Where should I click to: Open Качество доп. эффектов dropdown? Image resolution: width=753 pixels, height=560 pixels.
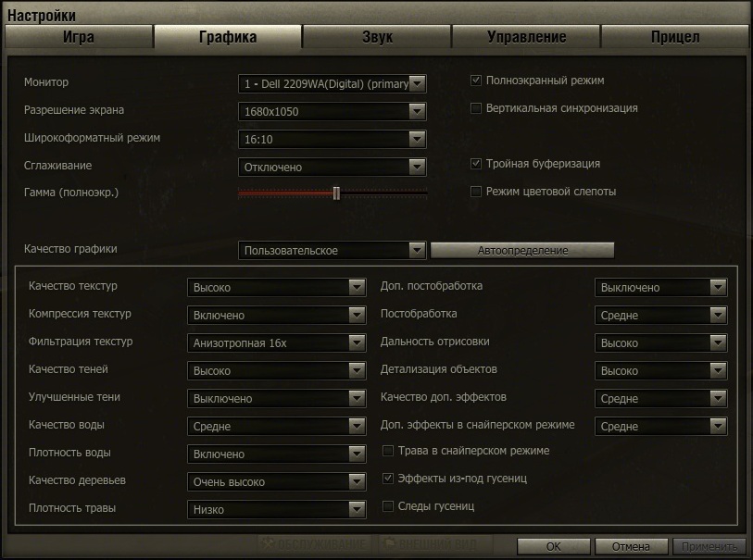(x=660, y=399)
